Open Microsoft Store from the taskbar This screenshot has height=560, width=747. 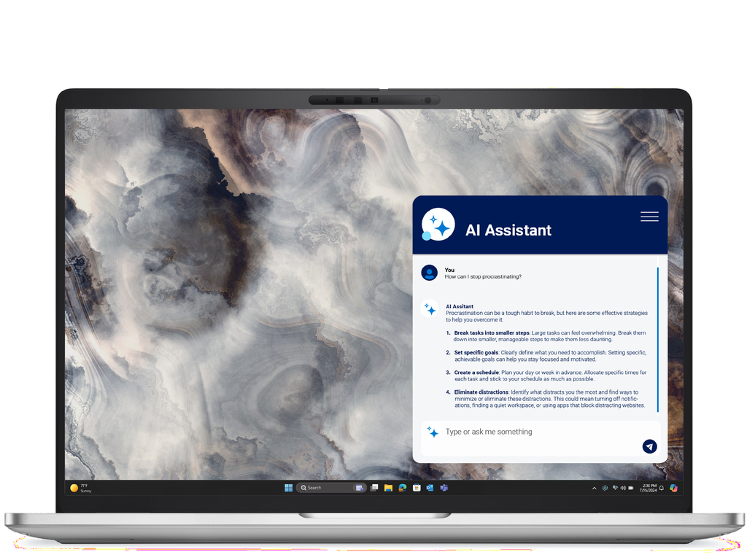pos(416,488)
